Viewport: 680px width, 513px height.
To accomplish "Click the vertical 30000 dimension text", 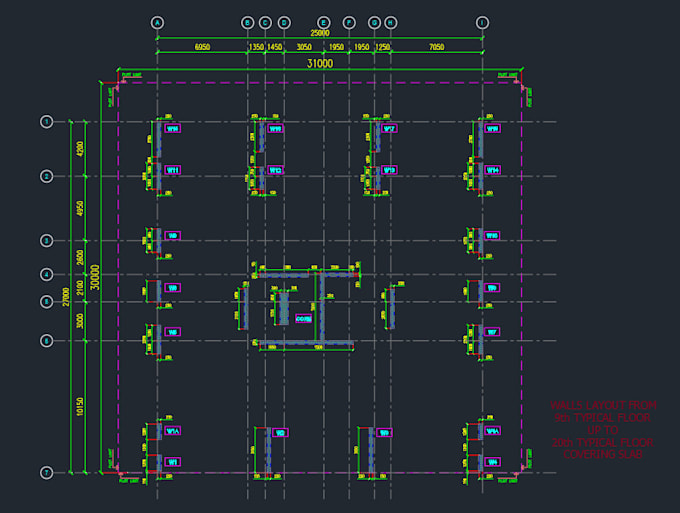I will click(x=95, y=278).
